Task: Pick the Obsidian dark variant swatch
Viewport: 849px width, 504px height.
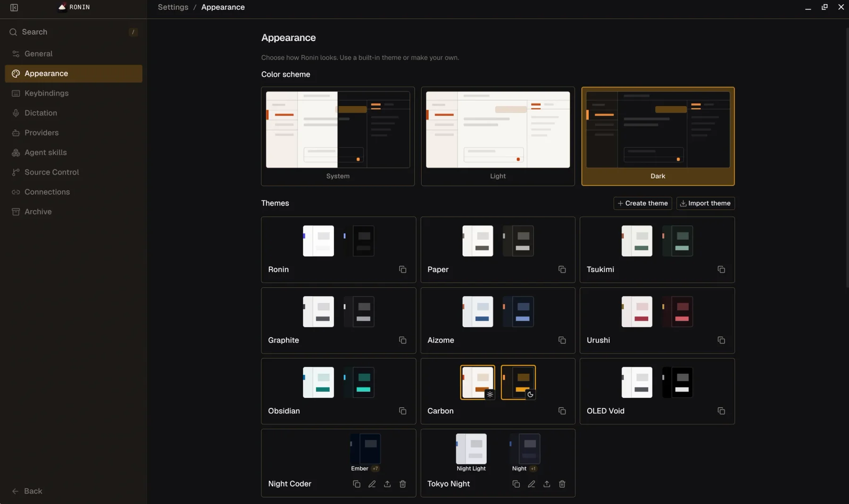Action: click(358, 382)
